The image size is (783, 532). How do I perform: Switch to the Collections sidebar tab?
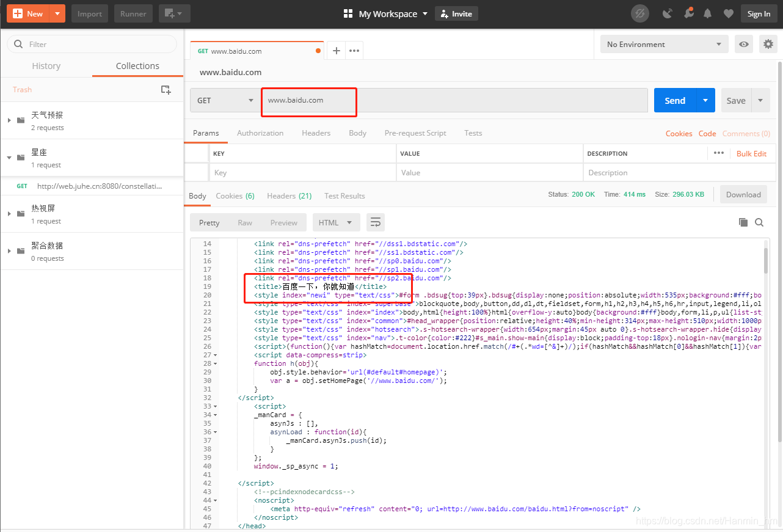(x=137, y=66)
